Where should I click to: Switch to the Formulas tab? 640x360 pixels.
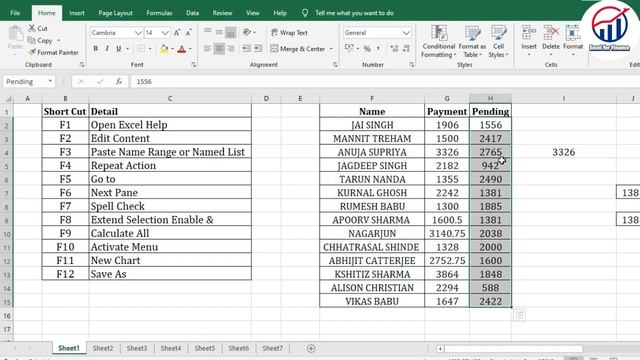159,13
